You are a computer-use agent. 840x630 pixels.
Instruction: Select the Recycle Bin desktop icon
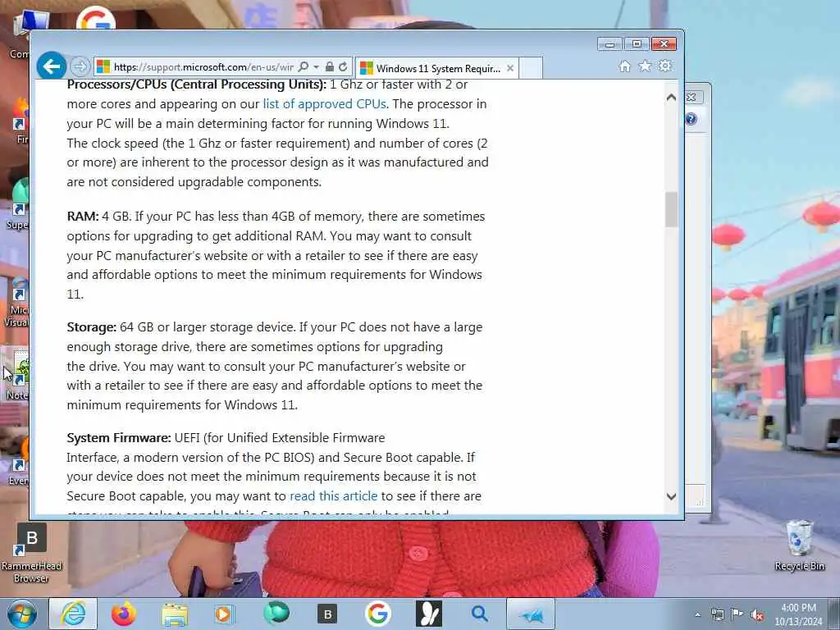(x=799, y=546)
